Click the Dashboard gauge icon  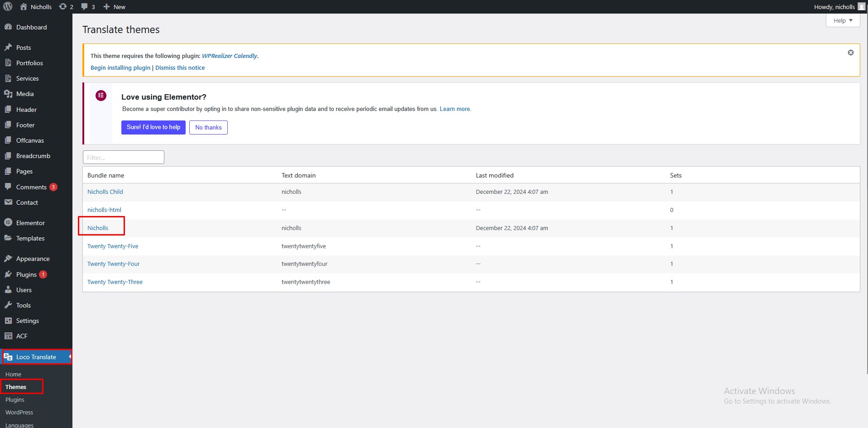8,27
